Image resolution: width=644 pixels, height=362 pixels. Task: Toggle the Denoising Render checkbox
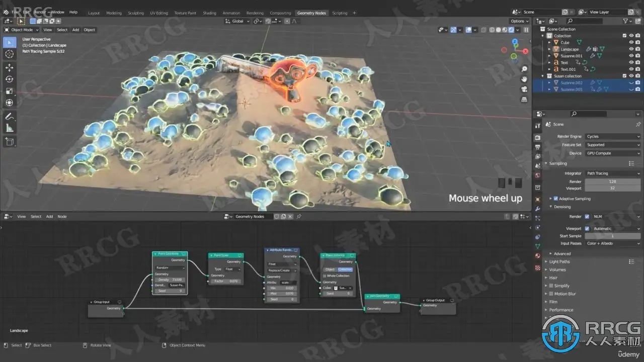pyautogui.click(x=587, y=217)
